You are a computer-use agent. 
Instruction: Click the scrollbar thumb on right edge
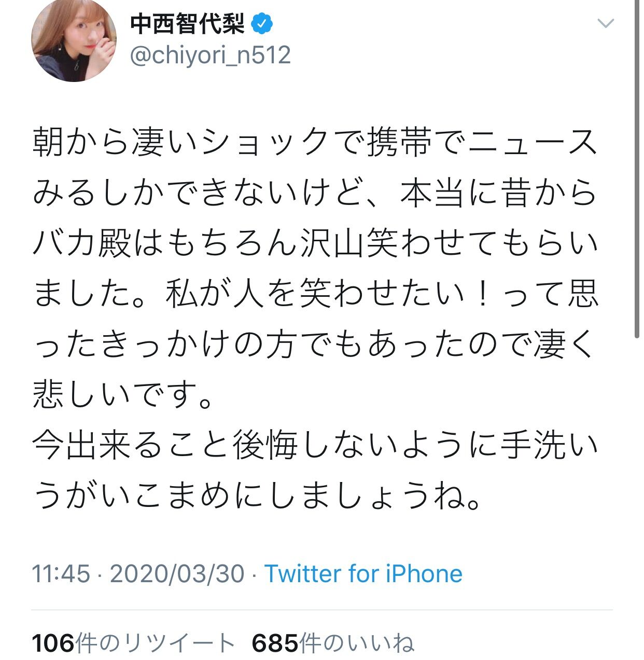pyautogui.click(x=638, y=169)
